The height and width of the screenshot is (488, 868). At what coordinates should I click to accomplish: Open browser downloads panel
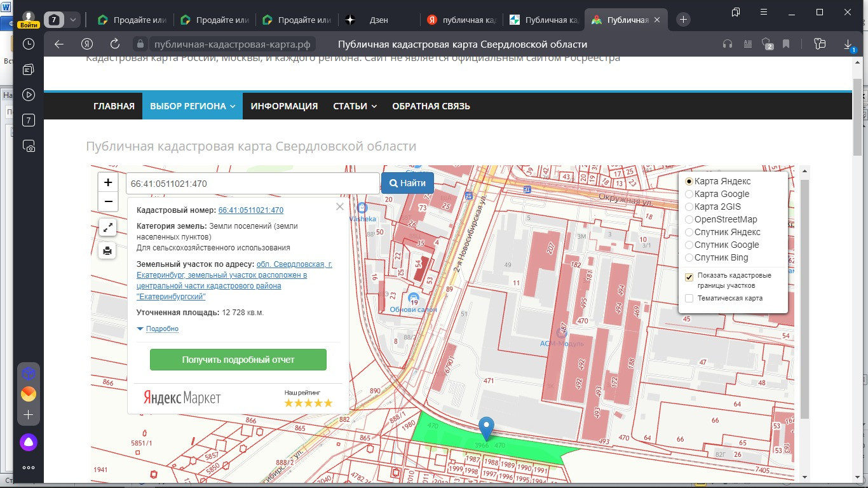pyautogui.click(x=848, y=44)
